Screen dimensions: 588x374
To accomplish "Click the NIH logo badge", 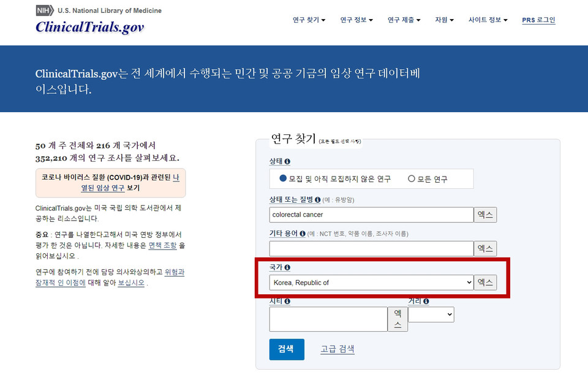I will [45, 10].
